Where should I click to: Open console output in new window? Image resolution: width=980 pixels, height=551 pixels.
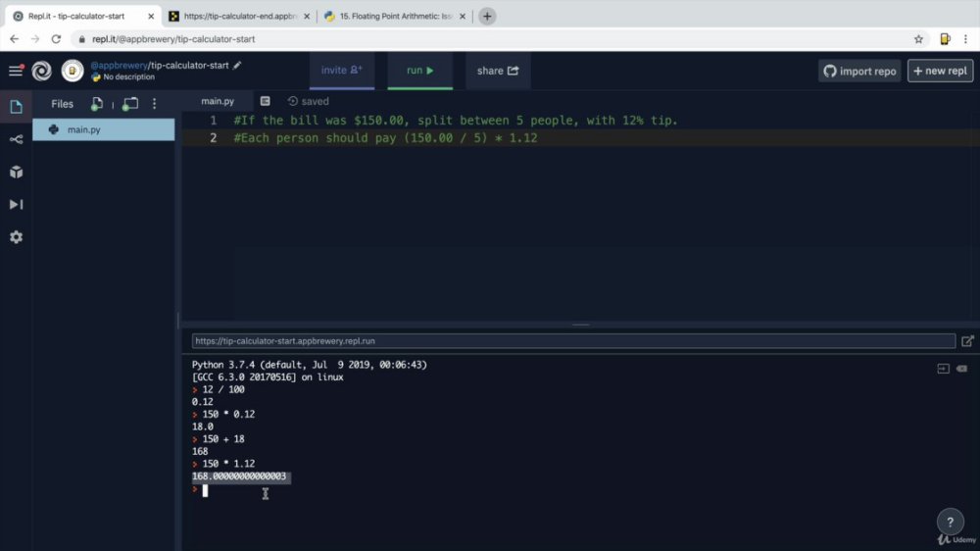point(967,341)
